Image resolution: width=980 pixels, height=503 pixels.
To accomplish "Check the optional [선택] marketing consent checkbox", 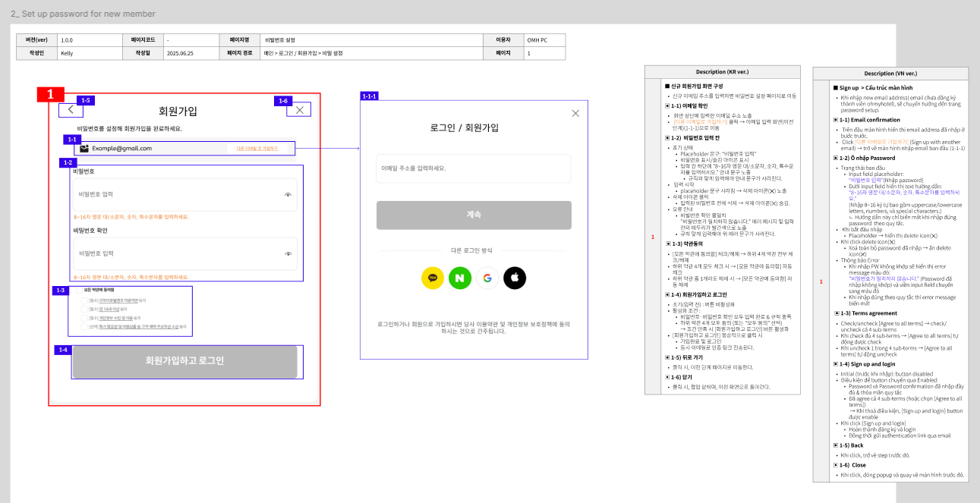I will [85, 327].
